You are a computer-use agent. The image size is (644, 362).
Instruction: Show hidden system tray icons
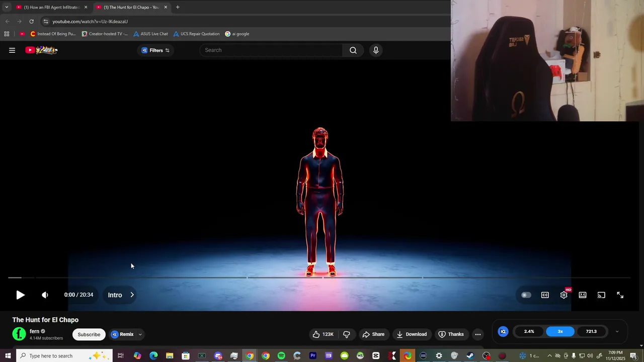[x=549, y=356]
